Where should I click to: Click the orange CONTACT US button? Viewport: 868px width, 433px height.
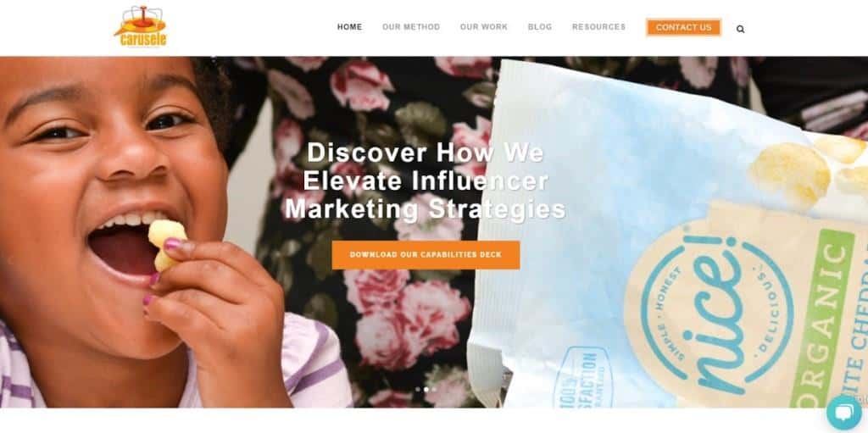684,28
